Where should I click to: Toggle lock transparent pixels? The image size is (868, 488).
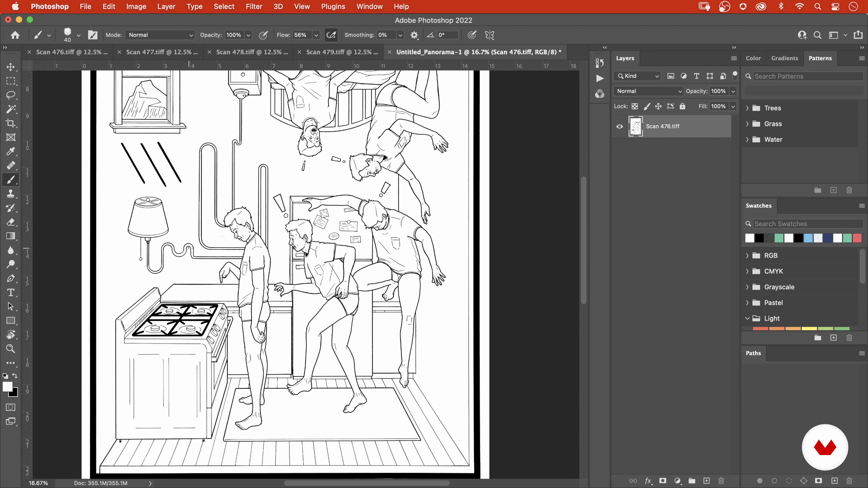[634, 106]
